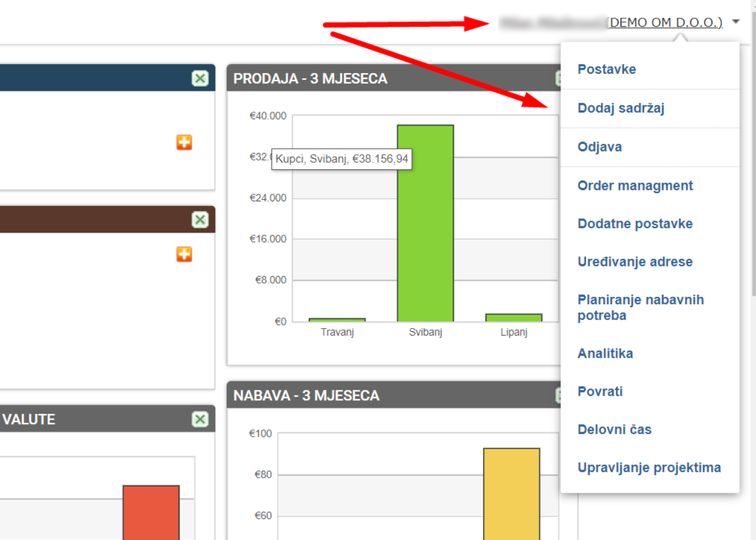Click the NABAVA - 3 MJESECA panel header
This screenshot has height=540, width=756.
point(394,395)
